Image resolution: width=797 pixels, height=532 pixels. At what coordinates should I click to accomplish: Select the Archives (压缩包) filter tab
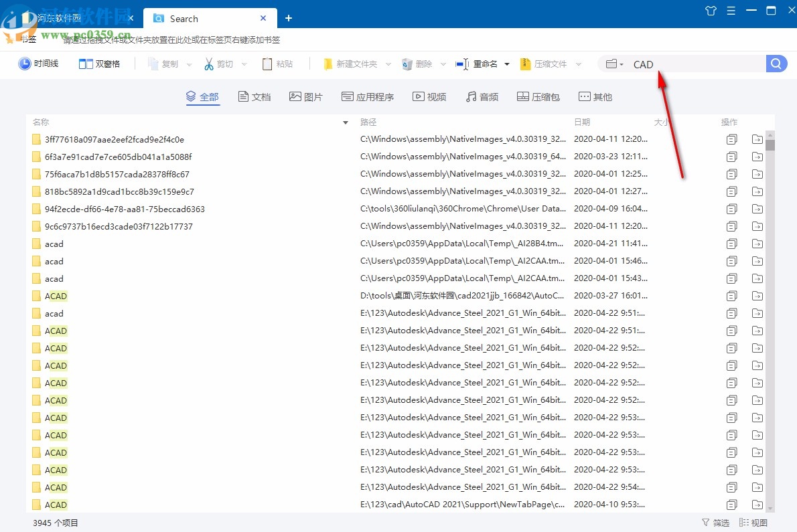pos(538,96)
